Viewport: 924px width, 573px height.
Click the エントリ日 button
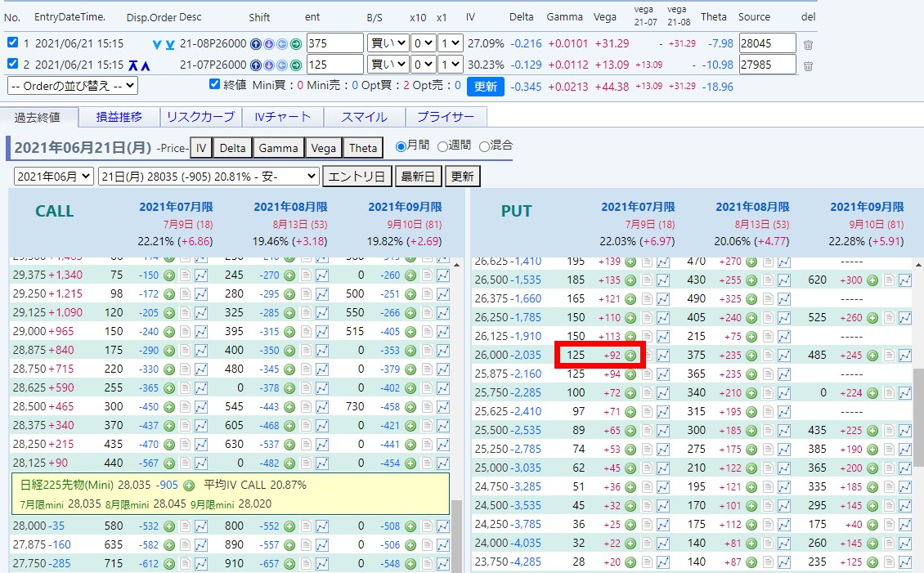tap(356, 176)
